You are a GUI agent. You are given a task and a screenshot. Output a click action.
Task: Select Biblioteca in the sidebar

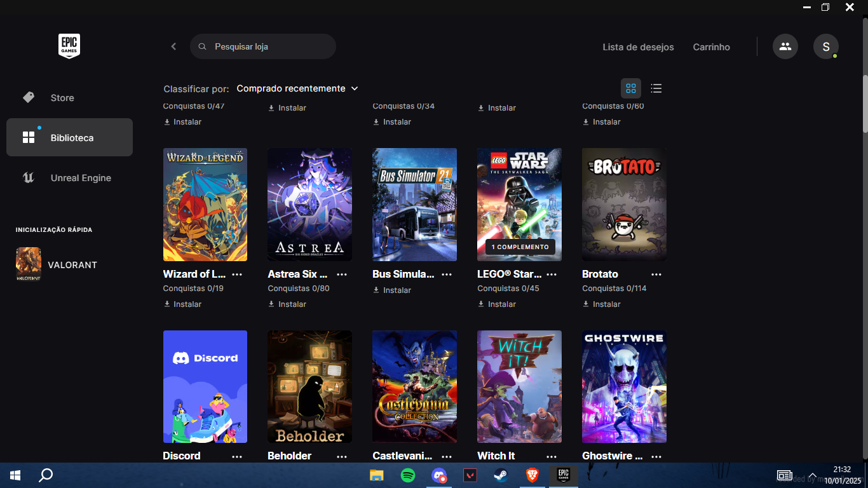click(x=69, y=137)
